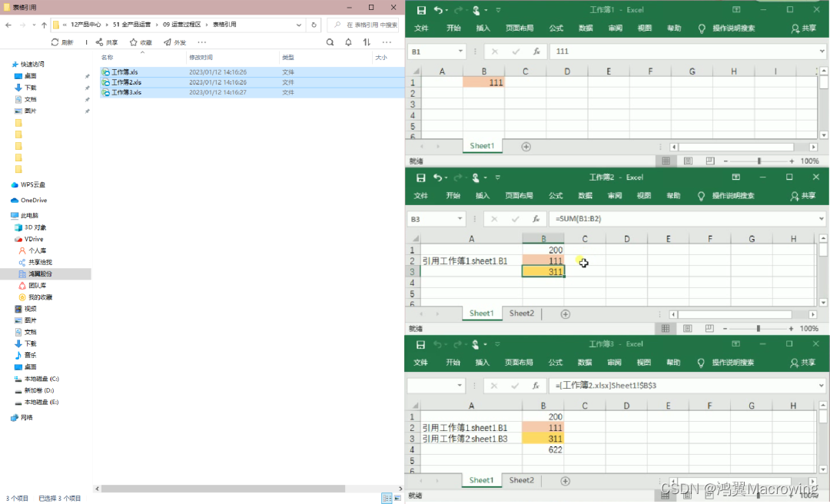Click insert function fx in 工作簿3

(536, 386)
